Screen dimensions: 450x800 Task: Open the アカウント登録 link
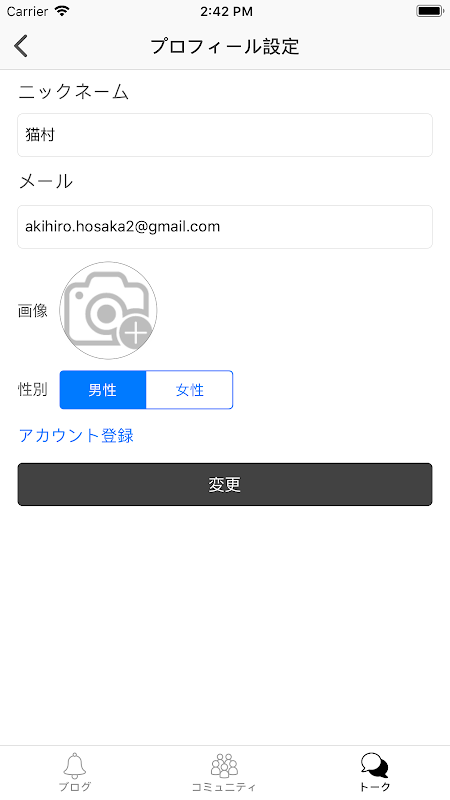(x=76, y=435)
